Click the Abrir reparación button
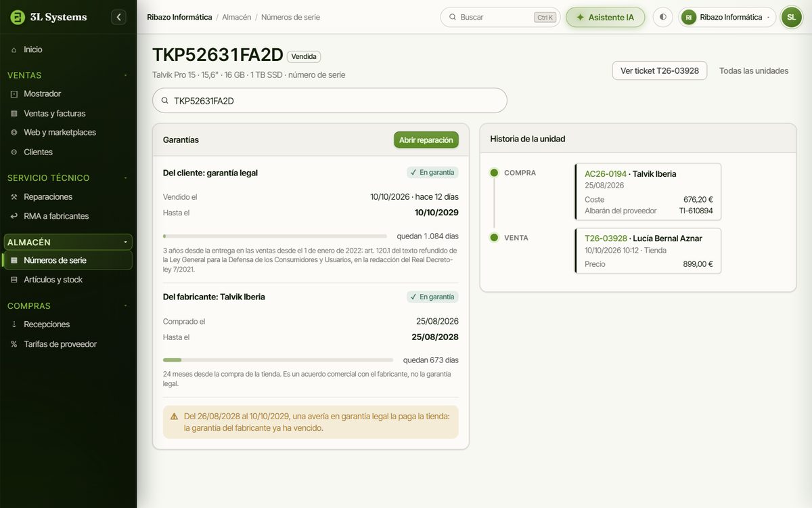Screen dimensions: 812x508 point(426,140)
